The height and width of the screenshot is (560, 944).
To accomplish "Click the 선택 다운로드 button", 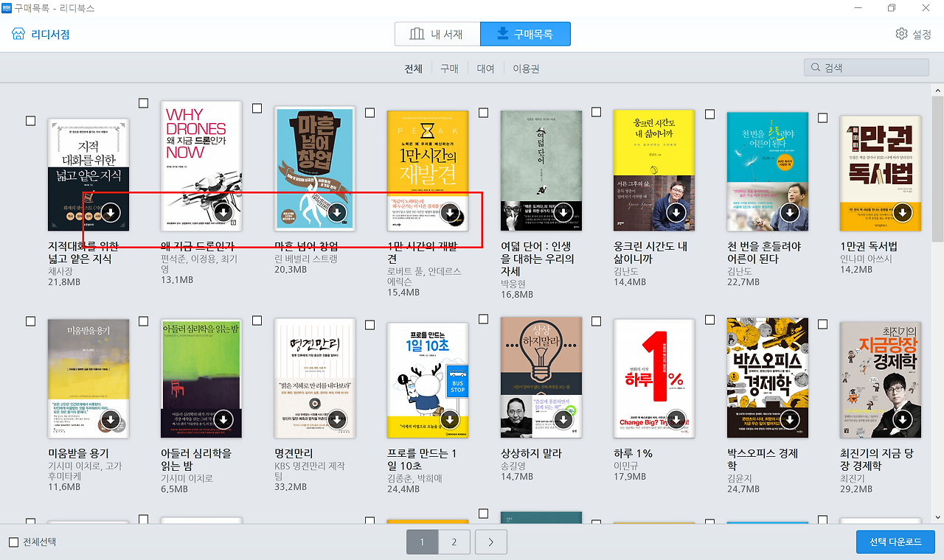I will [x=895, y=542].
